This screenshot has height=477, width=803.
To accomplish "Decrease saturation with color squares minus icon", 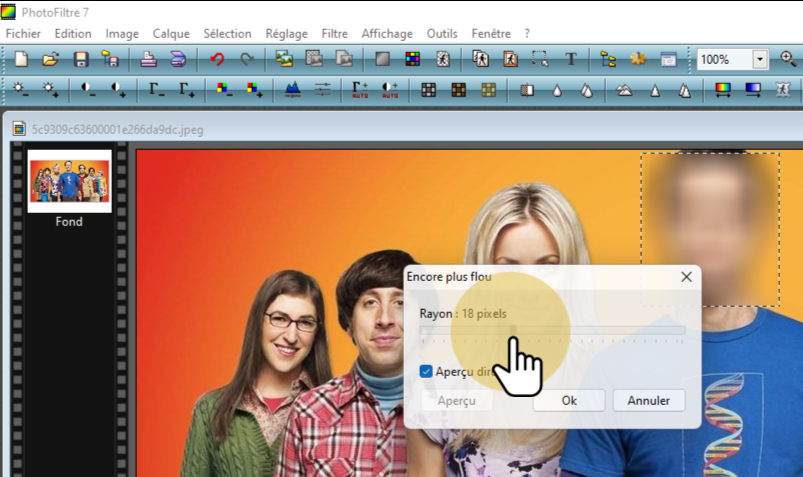I will (224, 90).
